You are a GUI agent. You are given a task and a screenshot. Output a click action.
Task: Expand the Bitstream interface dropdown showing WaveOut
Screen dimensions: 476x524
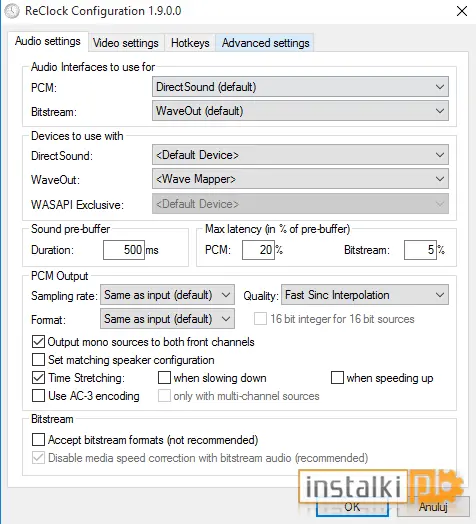[x=300, y=111]
